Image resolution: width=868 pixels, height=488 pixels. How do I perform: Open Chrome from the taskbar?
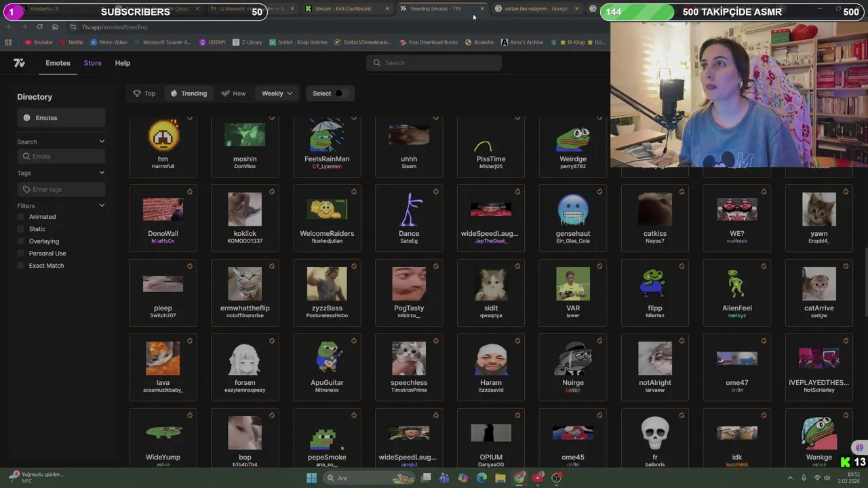pos(519,478)
